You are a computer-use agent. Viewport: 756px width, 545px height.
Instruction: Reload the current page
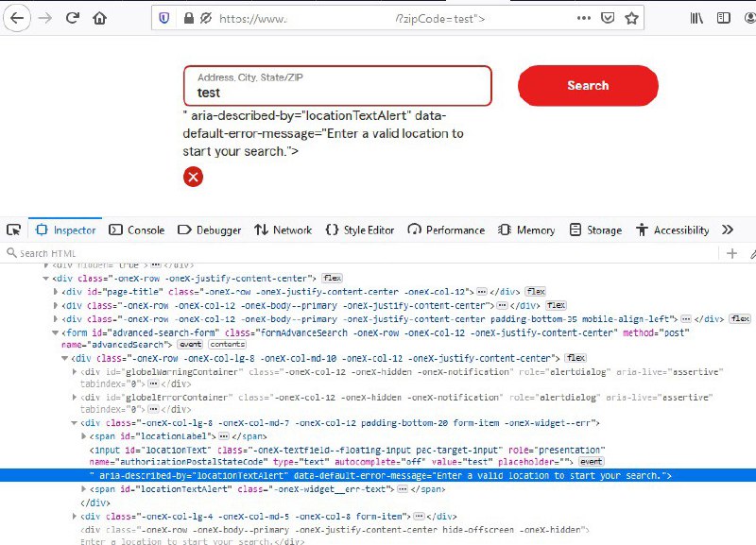73,18
